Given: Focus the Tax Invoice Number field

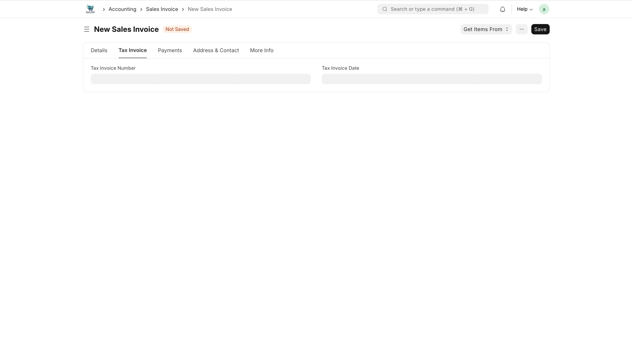Looking at the screenshot, I should (201, 79).
